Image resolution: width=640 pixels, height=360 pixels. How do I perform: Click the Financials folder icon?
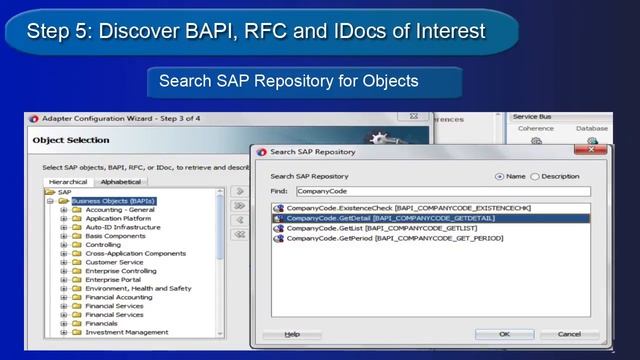point(77,324)
